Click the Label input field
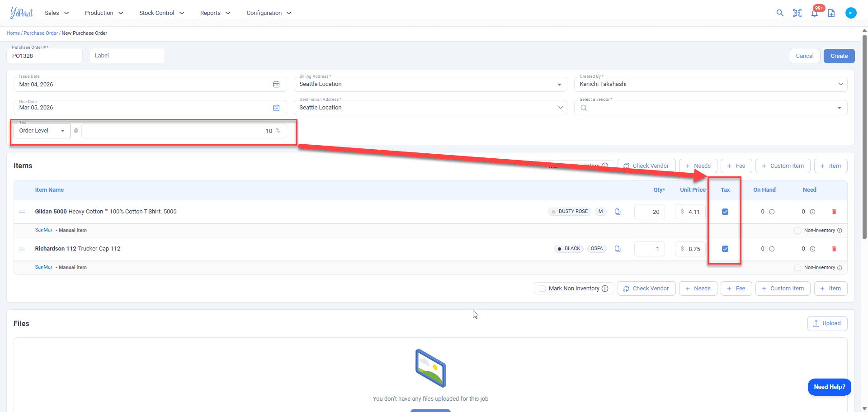The image size is (868, 412). 127,56
